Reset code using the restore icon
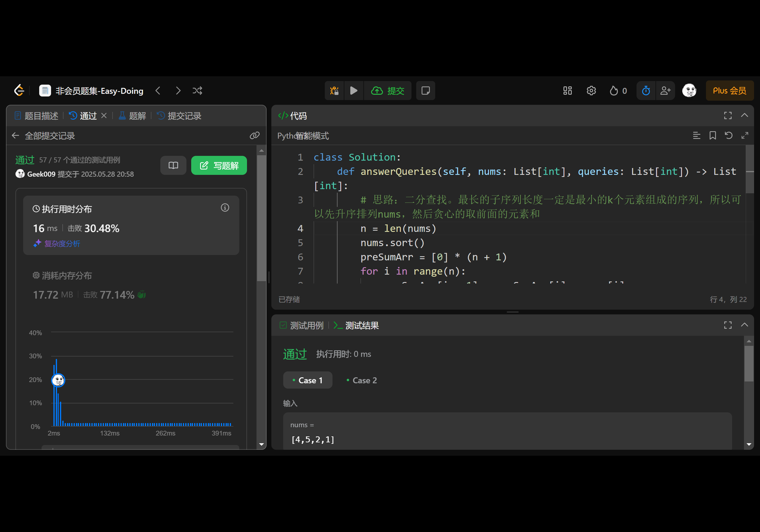Image resolution: width=760 pixels, height=532 pixels. pyautogui.click(x=729, y=135)
